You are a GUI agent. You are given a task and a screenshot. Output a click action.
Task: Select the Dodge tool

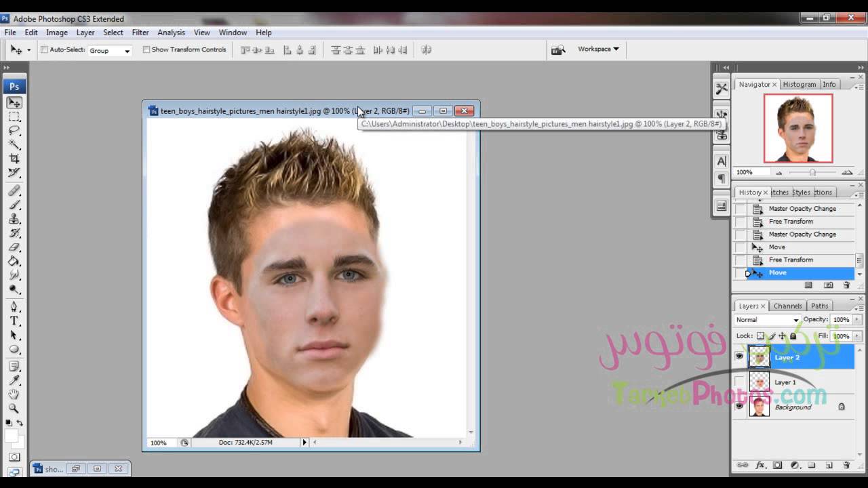(14, 289)
